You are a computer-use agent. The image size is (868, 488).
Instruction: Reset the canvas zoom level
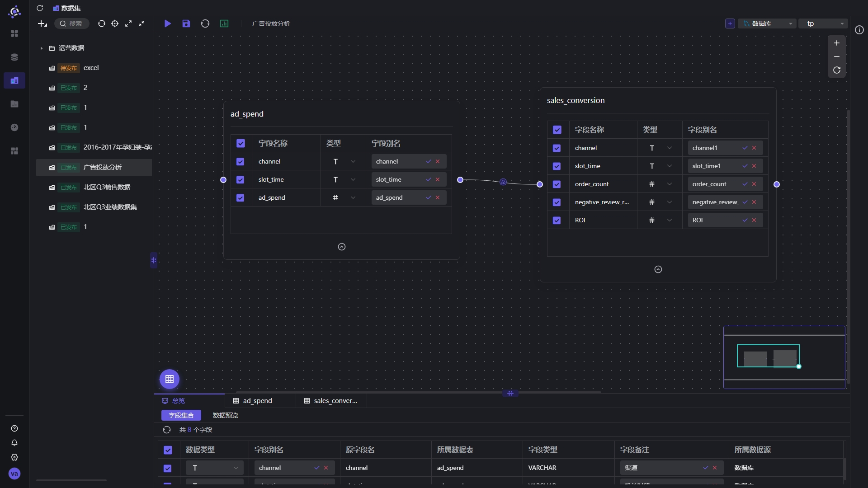point(837,70)
